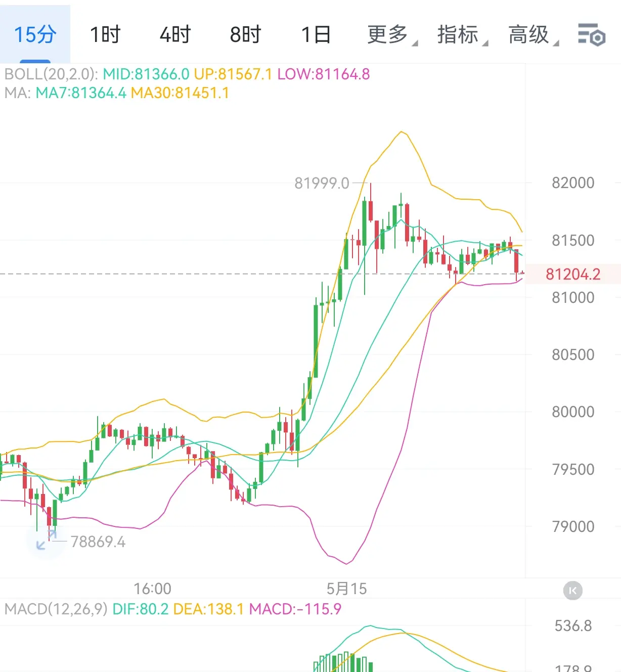Click the MACD(12,26,9) indicator label

point(56,609)
